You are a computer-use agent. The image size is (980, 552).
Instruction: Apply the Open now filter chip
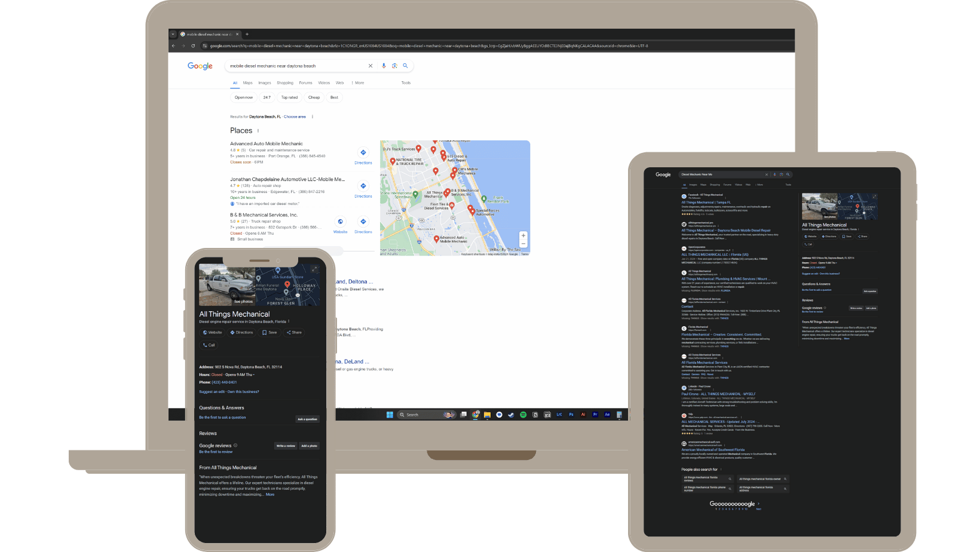pyautogui.click(x=244, y=97)
